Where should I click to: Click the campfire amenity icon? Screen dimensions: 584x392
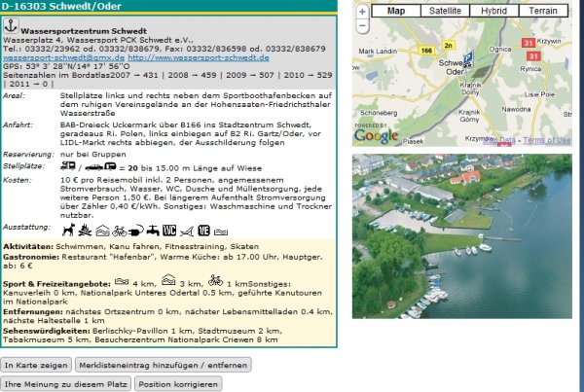click(86, 231)
